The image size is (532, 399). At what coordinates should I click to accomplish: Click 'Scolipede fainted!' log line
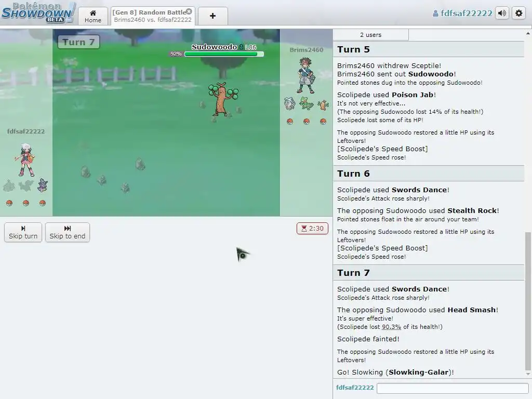coord(368,339)
